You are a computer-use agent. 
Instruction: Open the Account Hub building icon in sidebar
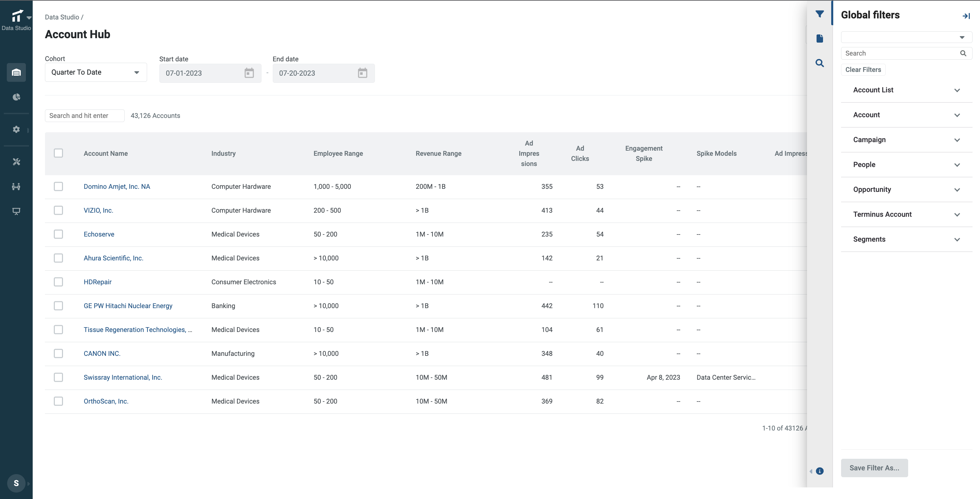(16, 72)
